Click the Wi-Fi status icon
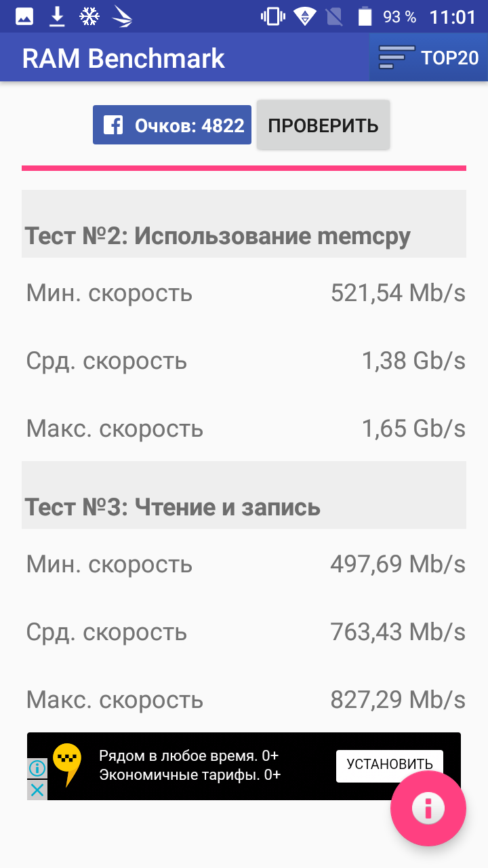488x868 pixels. click(305, 17)
